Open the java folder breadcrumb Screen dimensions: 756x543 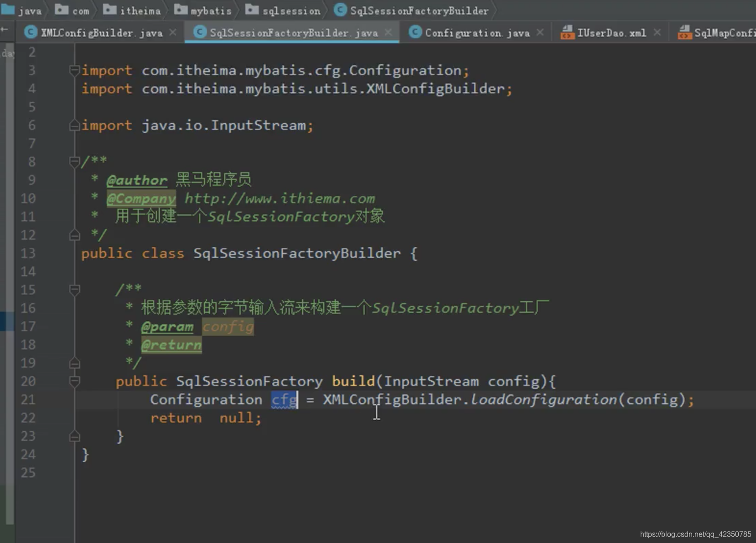click(22, 10)
